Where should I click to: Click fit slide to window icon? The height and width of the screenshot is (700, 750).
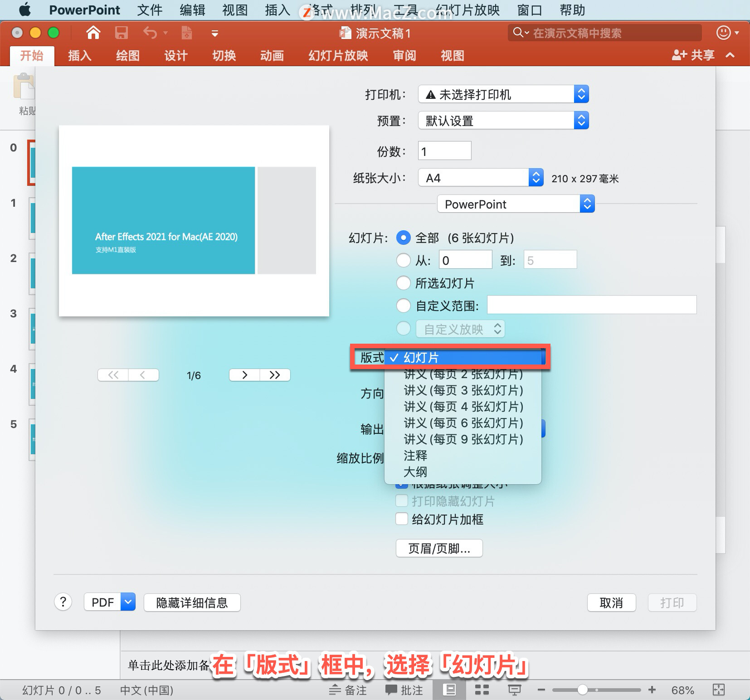719,690
